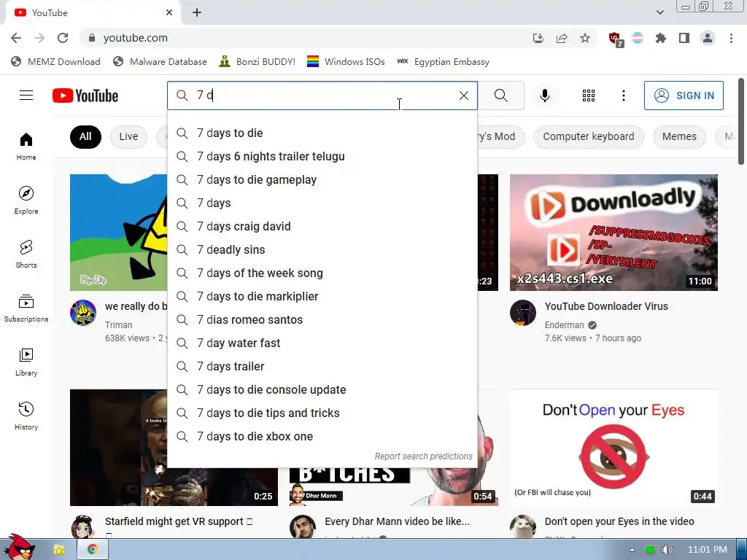The width and height of the screenshot is (747, 560).
Task: Bookmark this page with star icon
Action: [x=585, y=38]
